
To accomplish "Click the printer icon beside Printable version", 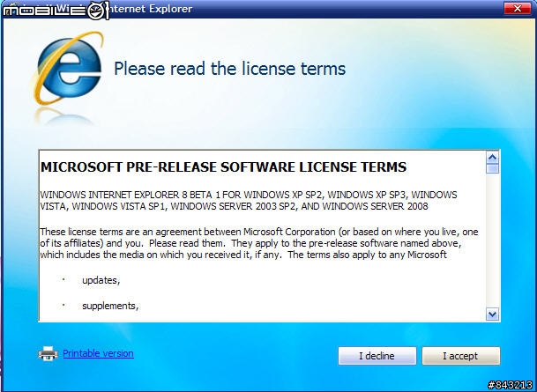I will point(48,354).
